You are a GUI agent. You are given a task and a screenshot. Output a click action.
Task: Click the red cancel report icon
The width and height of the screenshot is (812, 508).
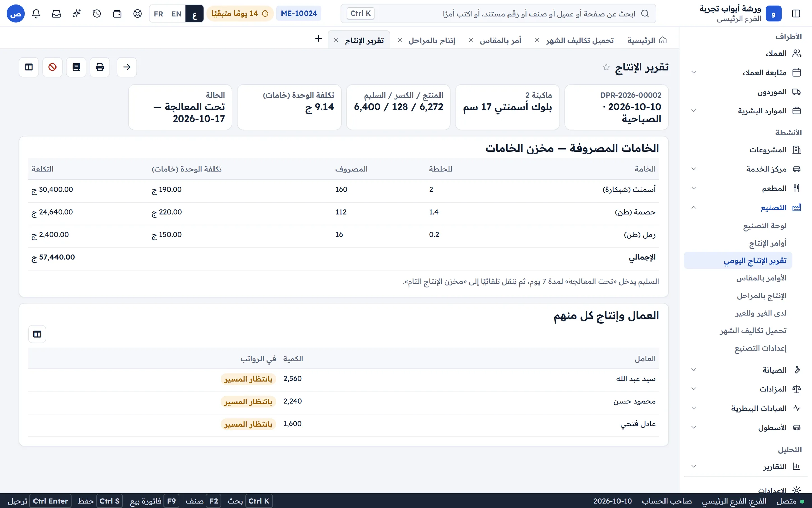point(52,67)
